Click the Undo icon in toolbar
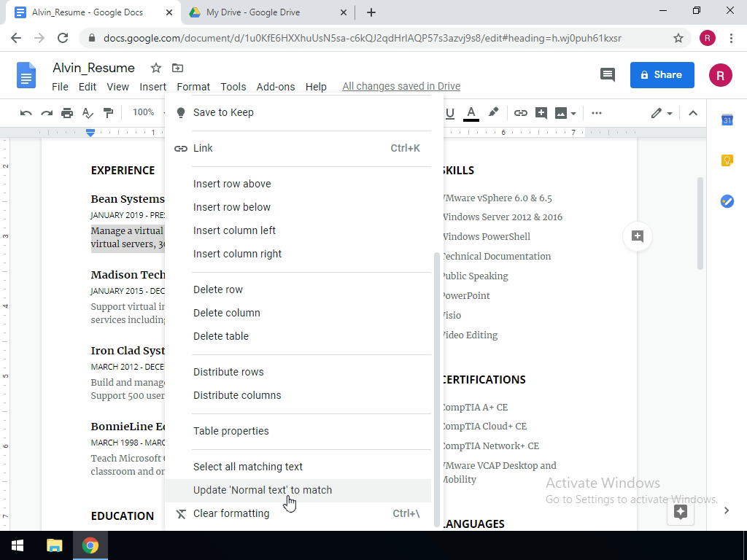747x560 pixels. click(x=26, y=113)
